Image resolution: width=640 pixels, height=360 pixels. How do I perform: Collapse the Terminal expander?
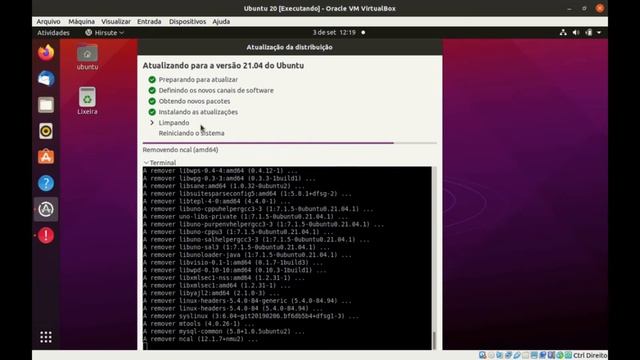[x=160, y=162]
